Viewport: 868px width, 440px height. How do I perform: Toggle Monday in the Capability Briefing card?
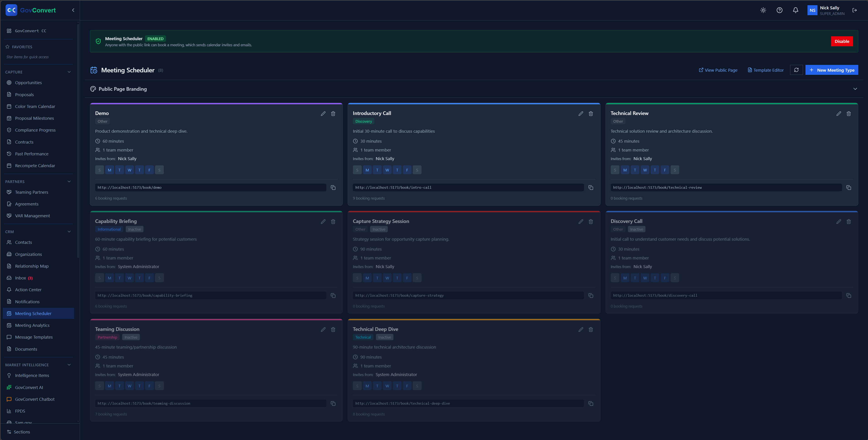[x=109, y=278]
